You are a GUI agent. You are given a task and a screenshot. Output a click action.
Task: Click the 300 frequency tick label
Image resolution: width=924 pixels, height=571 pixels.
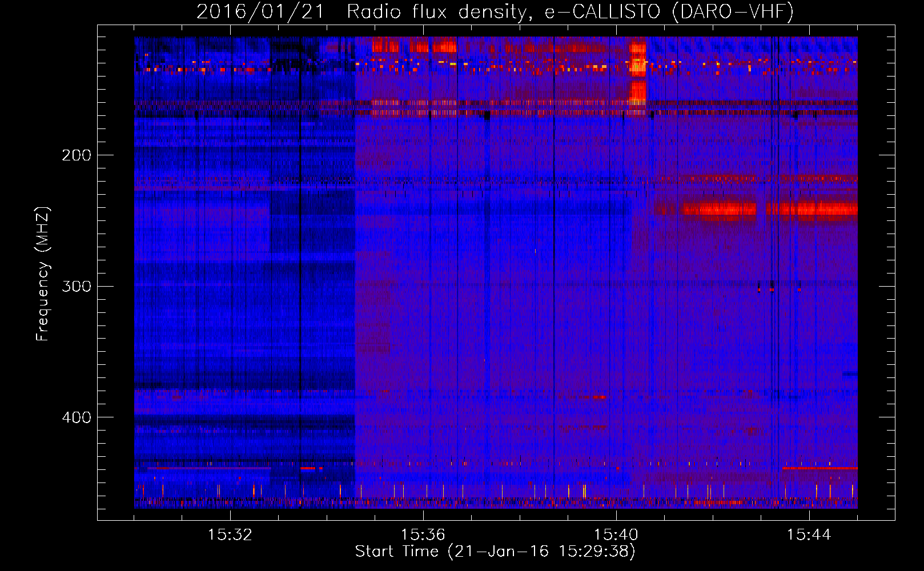(76, 286)
